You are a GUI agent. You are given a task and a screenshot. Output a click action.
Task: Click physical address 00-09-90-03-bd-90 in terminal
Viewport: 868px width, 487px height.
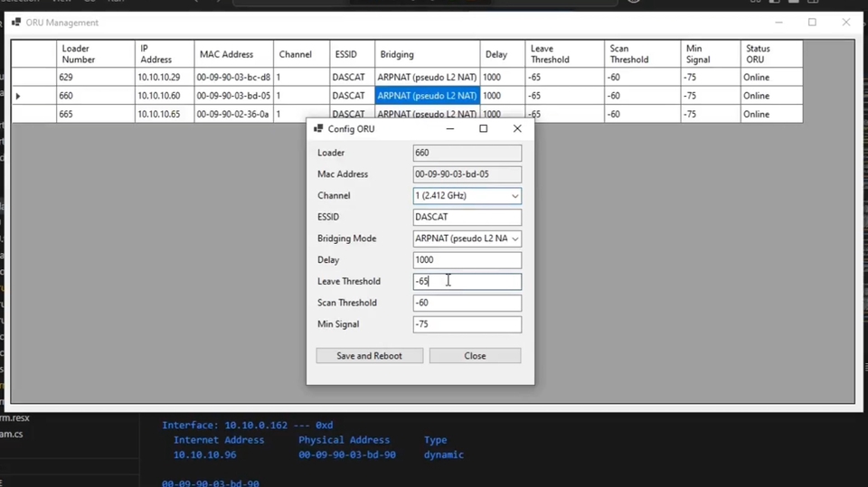(x=347, y=454)
